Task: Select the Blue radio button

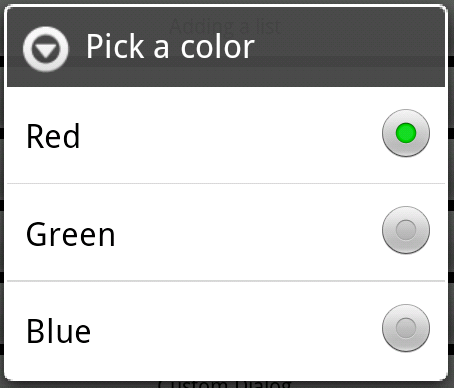Action: [406, 328]
